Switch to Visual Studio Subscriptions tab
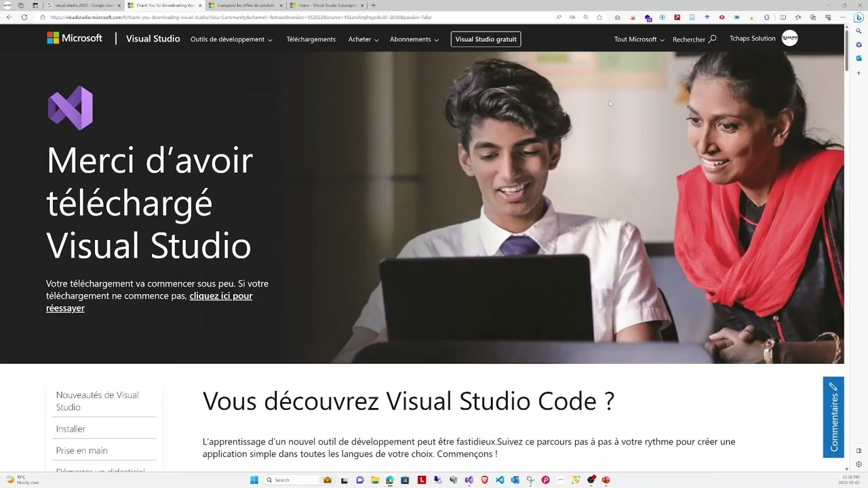Screen dimensions: 868x488 [x=327, y=5]
